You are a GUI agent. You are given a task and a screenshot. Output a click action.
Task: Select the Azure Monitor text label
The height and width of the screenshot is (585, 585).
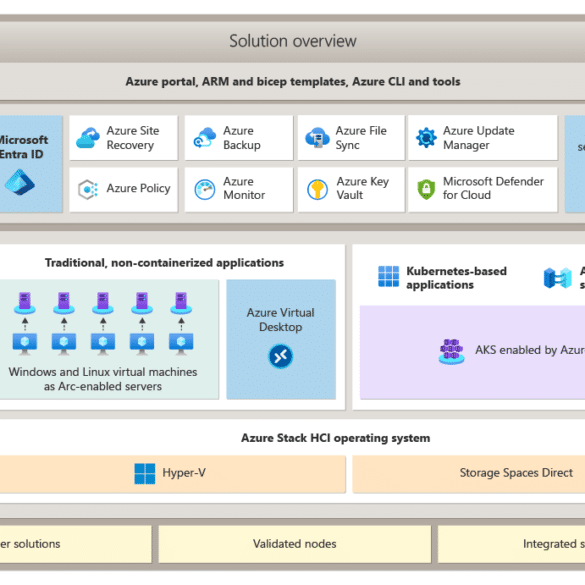244,188
